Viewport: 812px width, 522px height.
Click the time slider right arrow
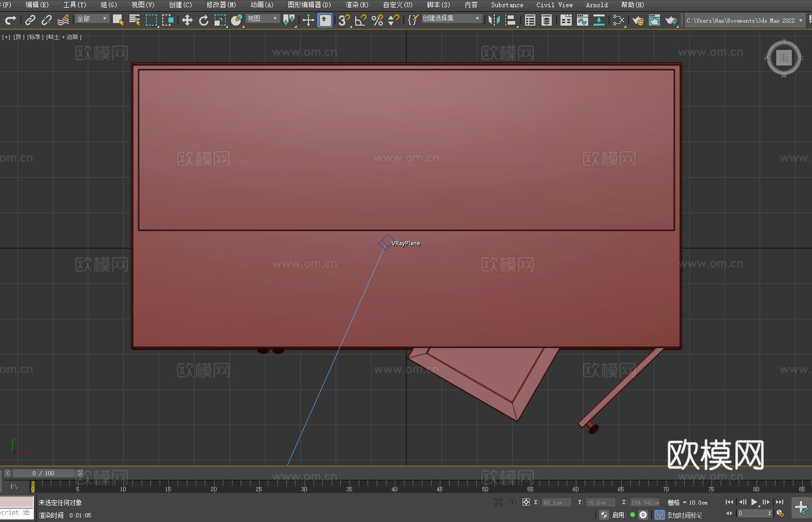[x=80, y=473]
